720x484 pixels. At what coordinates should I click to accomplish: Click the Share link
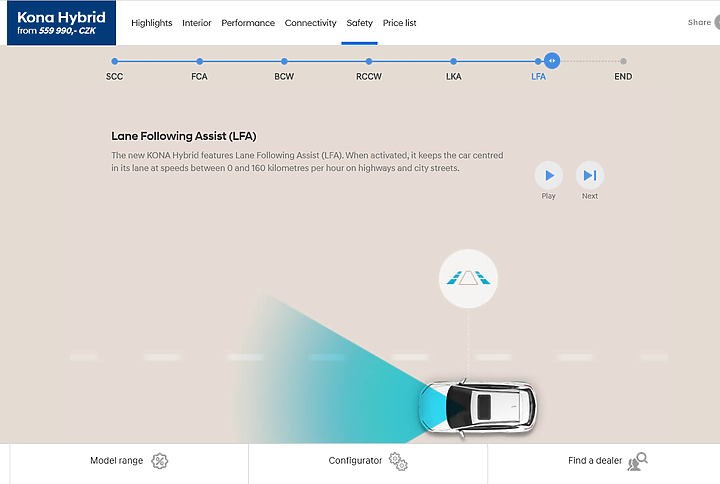(x=699, y=22)
